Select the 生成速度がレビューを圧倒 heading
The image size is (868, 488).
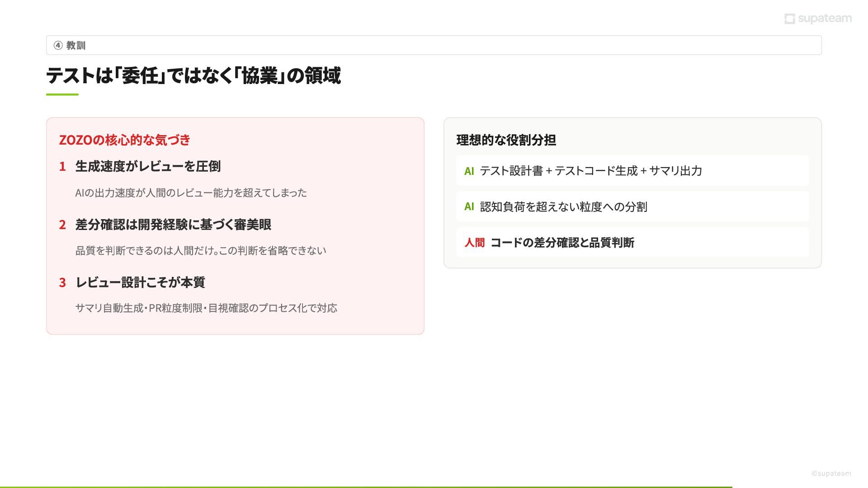[148, 166]
